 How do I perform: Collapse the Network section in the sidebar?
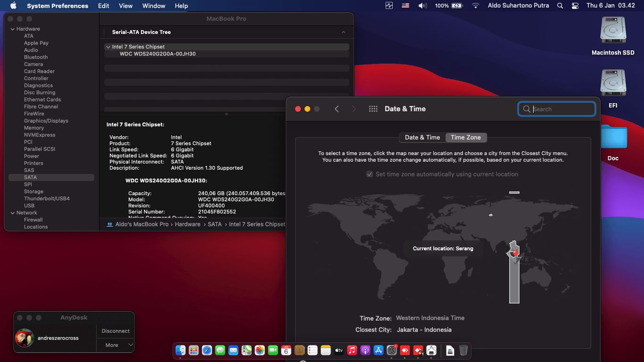[x=13, y=213]
